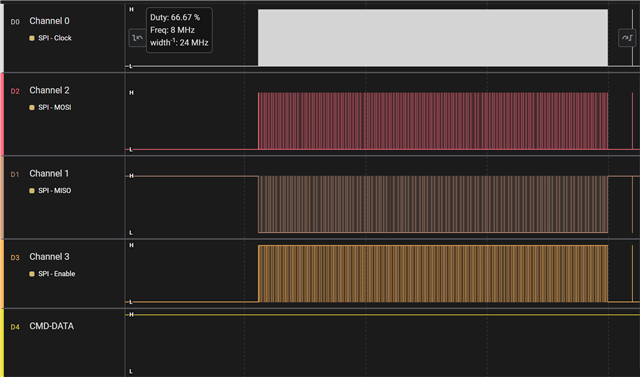The width and height of the screenshot is (640, 377).
Task: Click the yellow SPI - Clock analyzer marker
Action: pos(32,38)
